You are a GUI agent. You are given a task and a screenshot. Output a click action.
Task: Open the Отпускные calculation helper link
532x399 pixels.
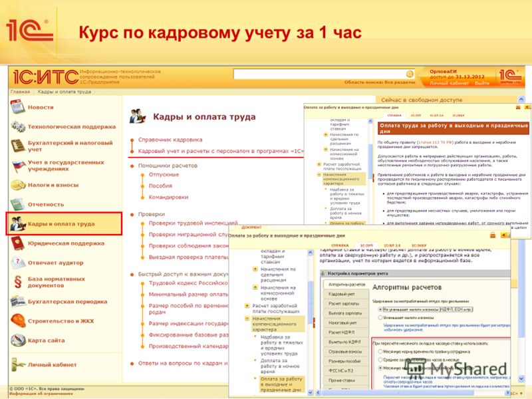(164, 174)
